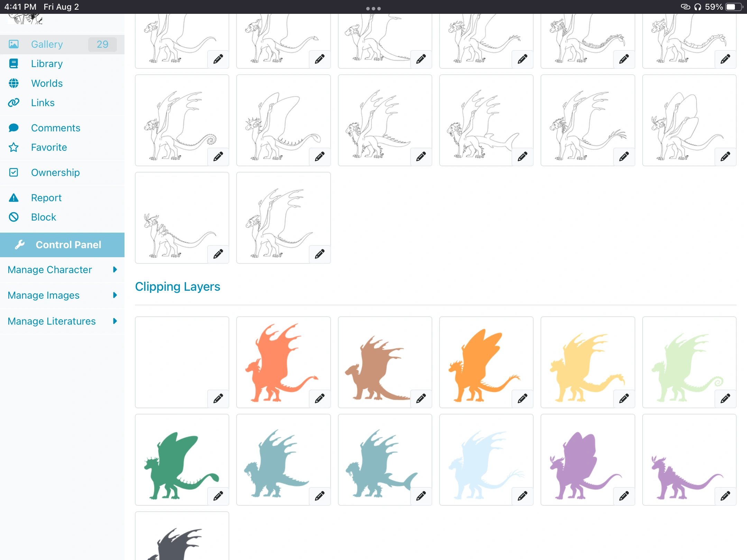Click the Block prohibited circle icon

(x=13, y=217)
